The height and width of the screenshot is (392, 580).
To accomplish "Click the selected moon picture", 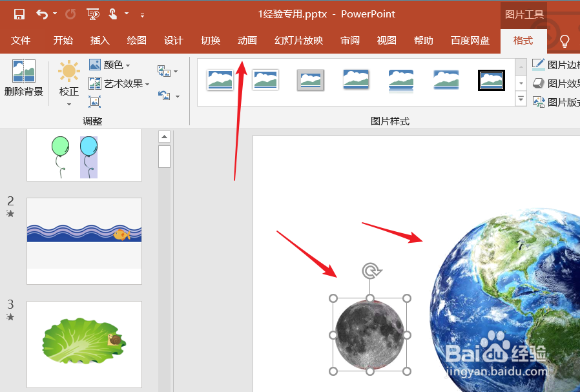I will 370,335.
